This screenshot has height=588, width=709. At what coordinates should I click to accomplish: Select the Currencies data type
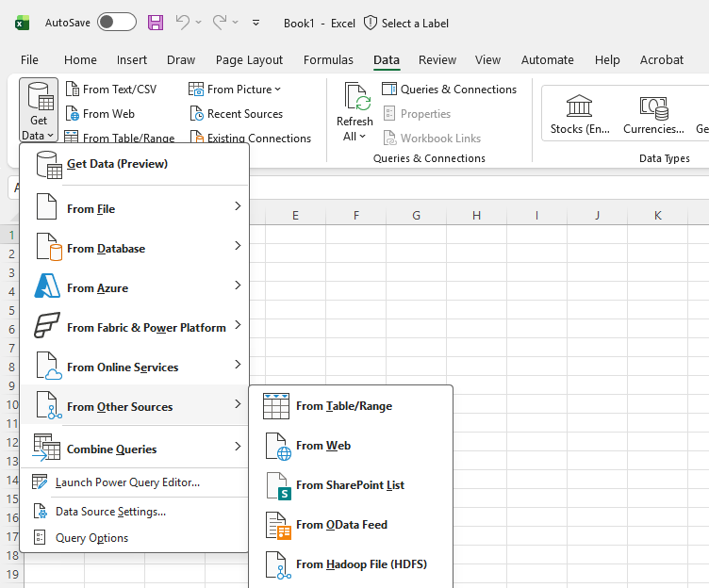coord(653,114)
